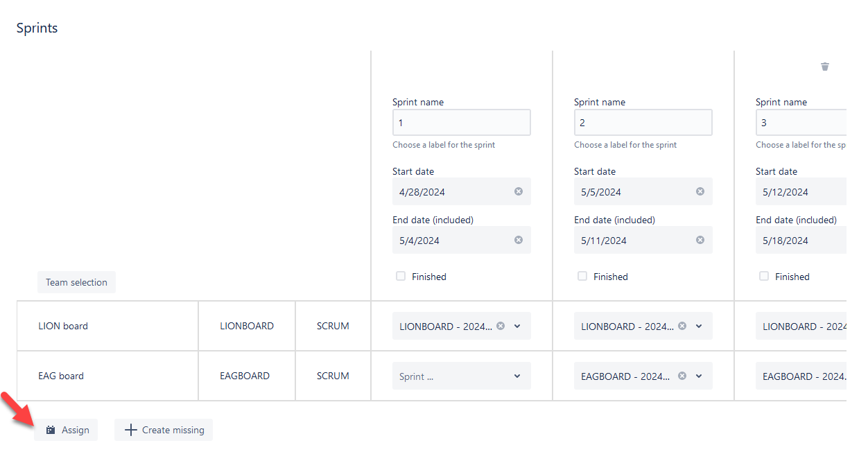Mark sprint 1 as Finished
The height and width of the screenshot is (452, 868).
401,276
